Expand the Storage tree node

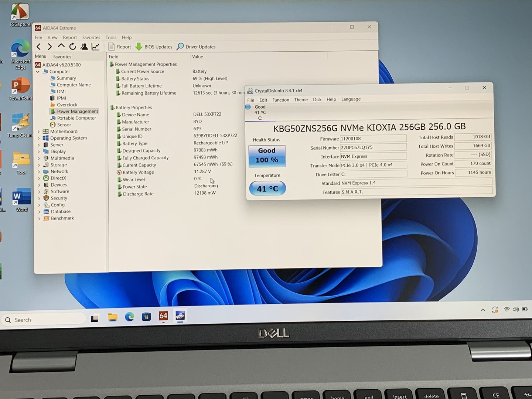coord(39,165)
